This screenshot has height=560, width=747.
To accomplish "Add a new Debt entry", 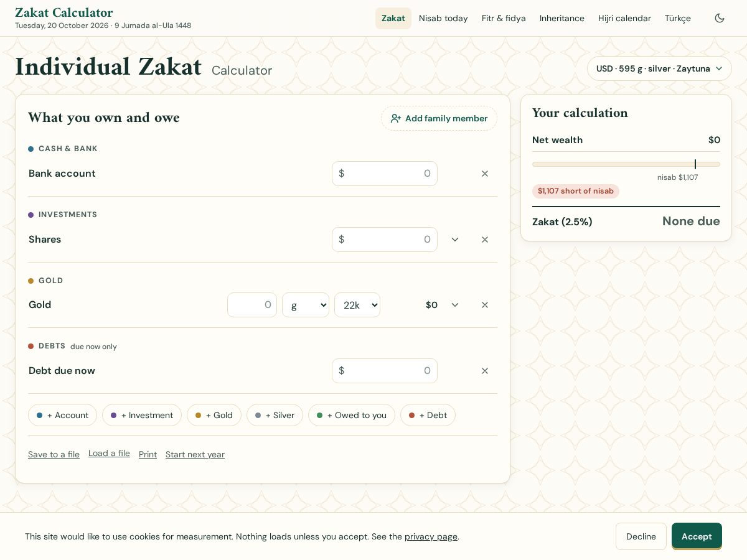I will click(428, 415).
